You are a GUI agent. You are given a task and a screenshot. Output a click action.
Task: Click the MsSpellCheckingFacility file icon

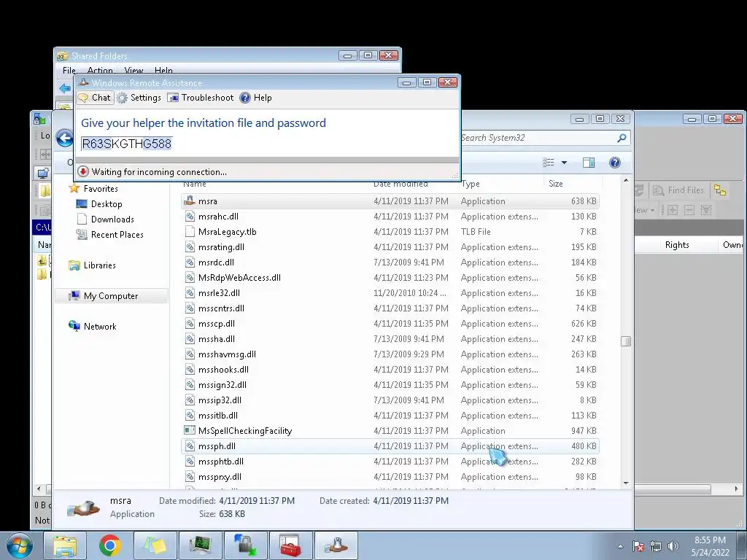[190, 430]
